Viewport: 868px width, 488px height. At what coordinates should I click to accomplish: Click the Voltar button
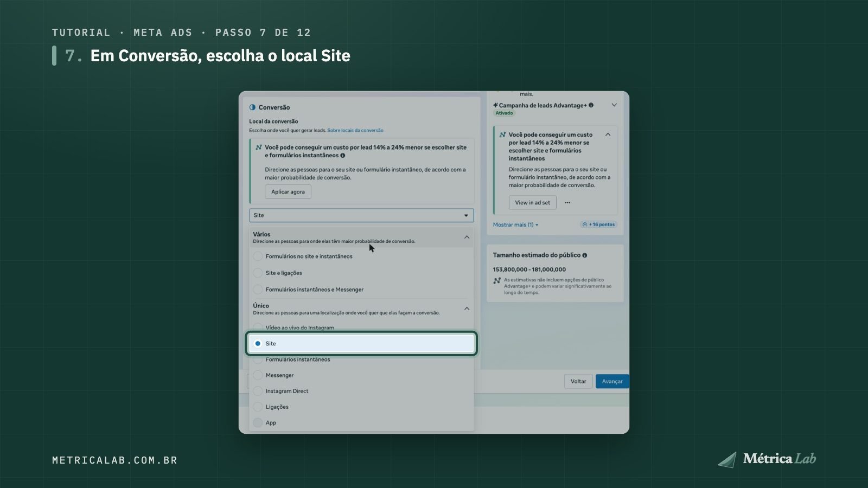pos(578,381)
